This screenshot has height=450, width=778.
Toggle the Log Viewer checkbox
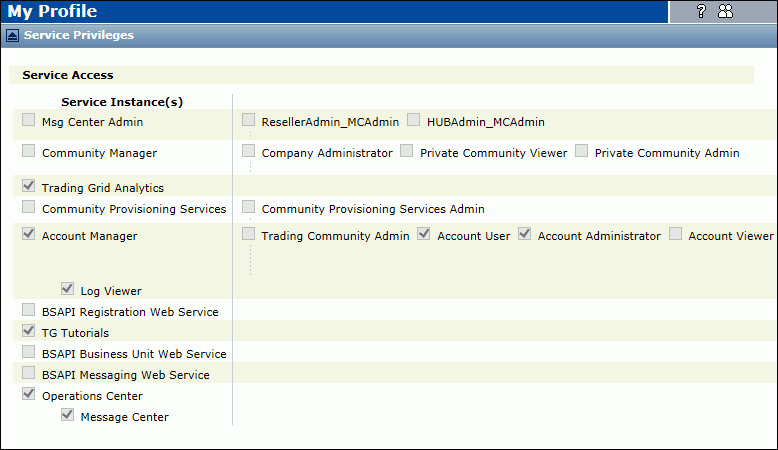(68, 290)
